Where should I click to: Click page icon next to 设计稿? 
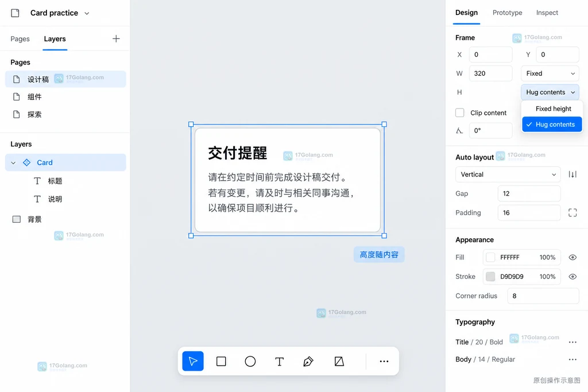coord(17,79)
